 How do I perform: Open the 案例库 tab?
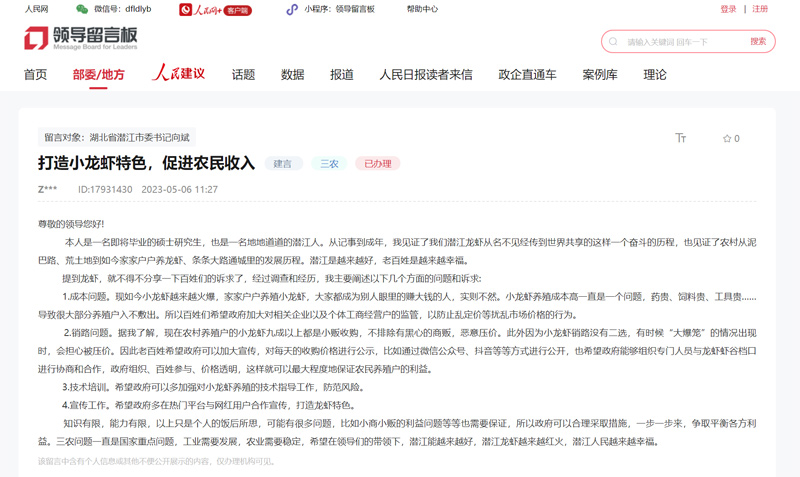pos(600,74)
